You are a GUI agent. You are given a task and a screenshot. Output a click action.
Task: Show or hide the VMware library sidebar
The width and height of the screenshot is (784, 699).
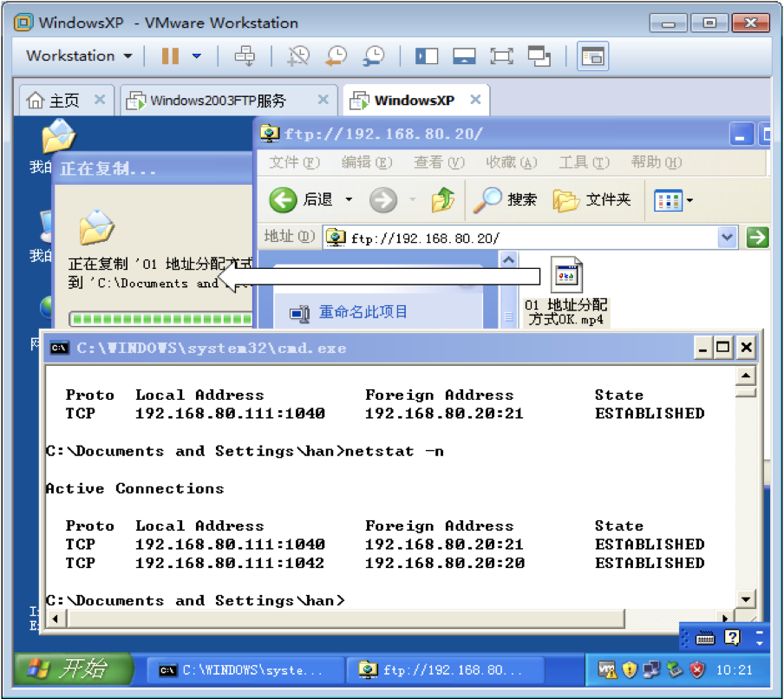[x=427, y=56]
